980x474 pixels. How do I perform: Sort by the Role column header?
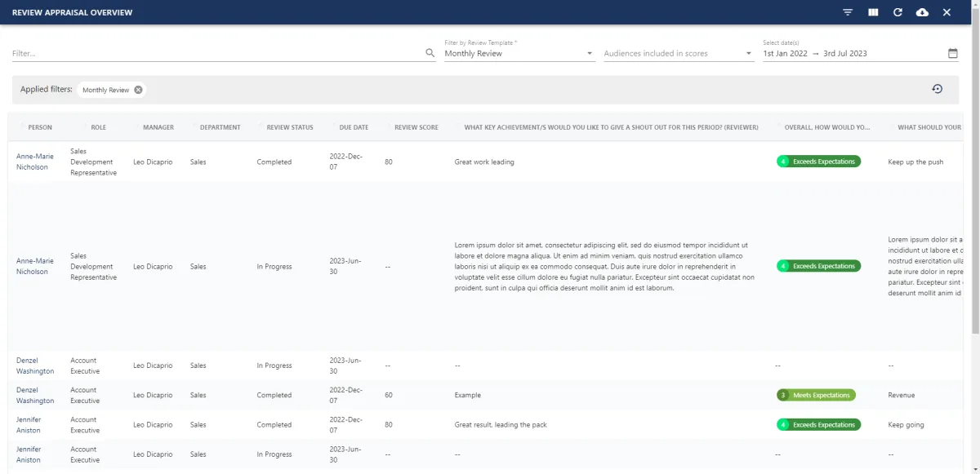click(x=98, y=127)
